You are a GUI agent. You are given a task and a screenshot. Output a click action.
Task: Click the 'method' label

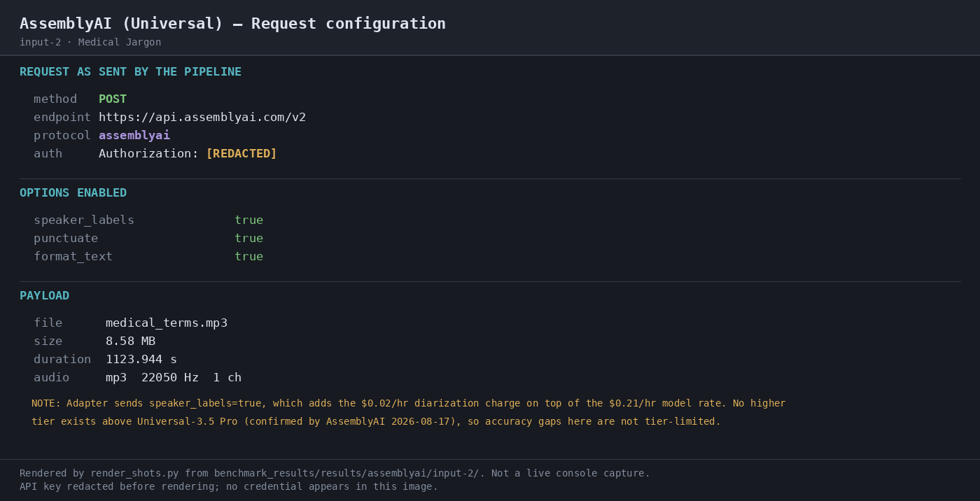(x=55, y=99)
